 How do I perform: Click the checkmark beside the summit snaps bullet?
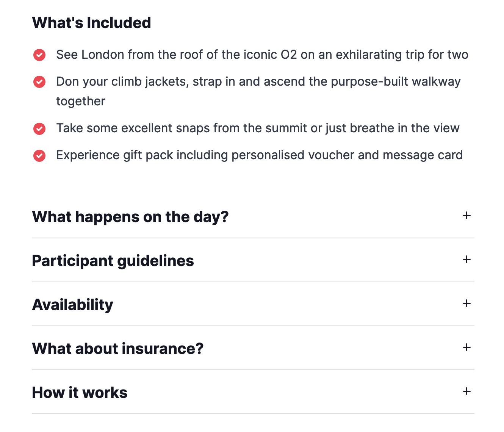tap(39, 129)
